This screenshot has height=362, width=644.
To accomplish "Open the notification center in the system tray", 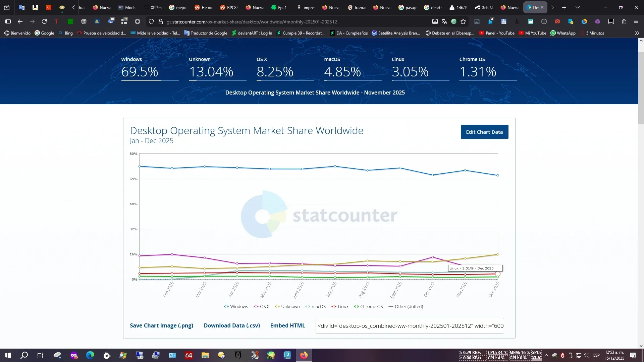I will pos(633,355).
